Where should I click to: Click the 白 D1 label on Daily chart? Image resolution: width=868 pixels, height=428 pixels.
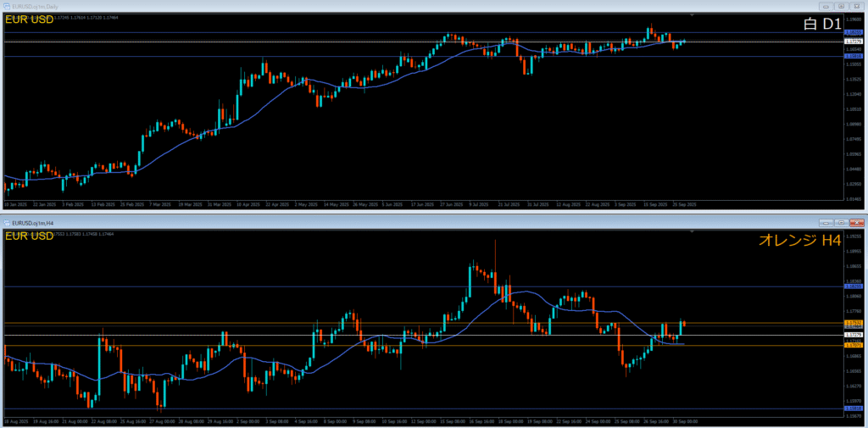pos(821,25)
